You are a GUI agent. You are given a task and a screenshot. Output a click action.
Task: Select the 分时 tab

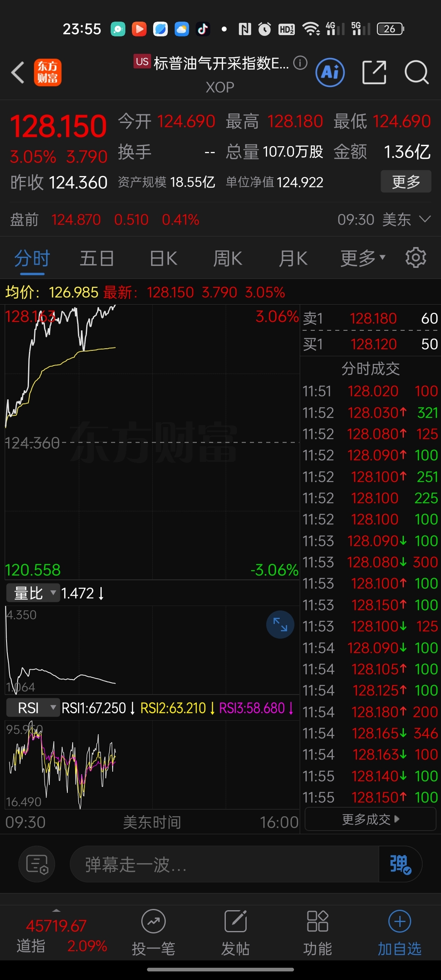click(x=32, y=258)
